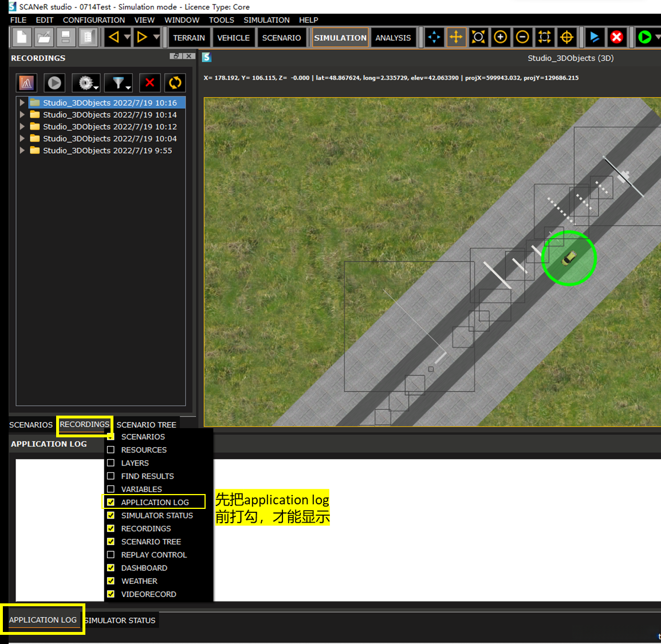Open the recordings filter funnel dropdown

119,82
